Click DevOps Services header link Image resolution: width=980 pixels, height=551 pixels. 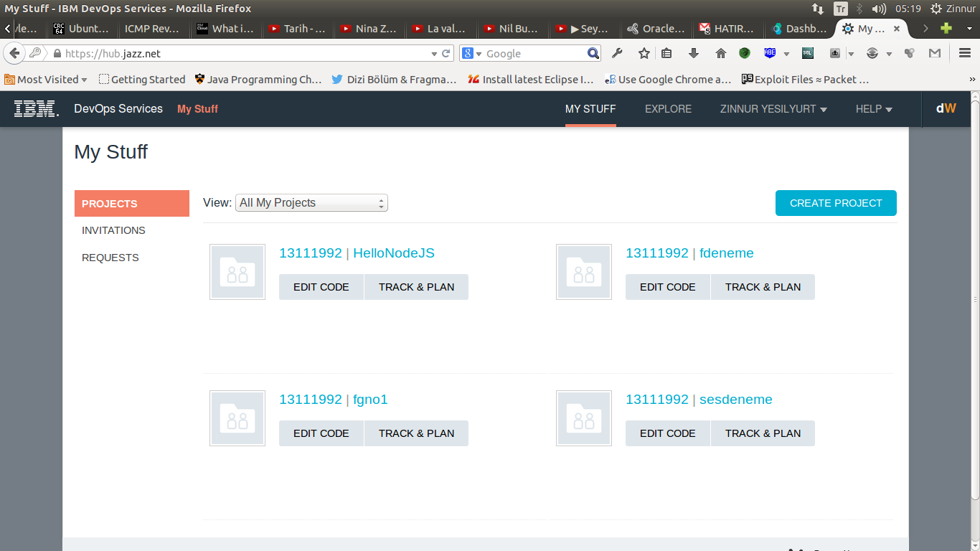pyautogui.click(x=118, y=109)
